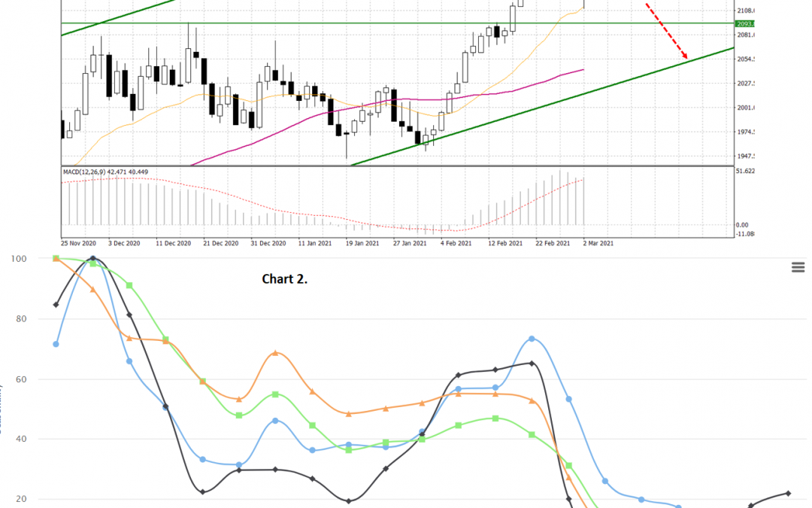This screenshot has height=508, width=812.
Task: Click the "21 Dec 2020" date label
Action: 220,243
